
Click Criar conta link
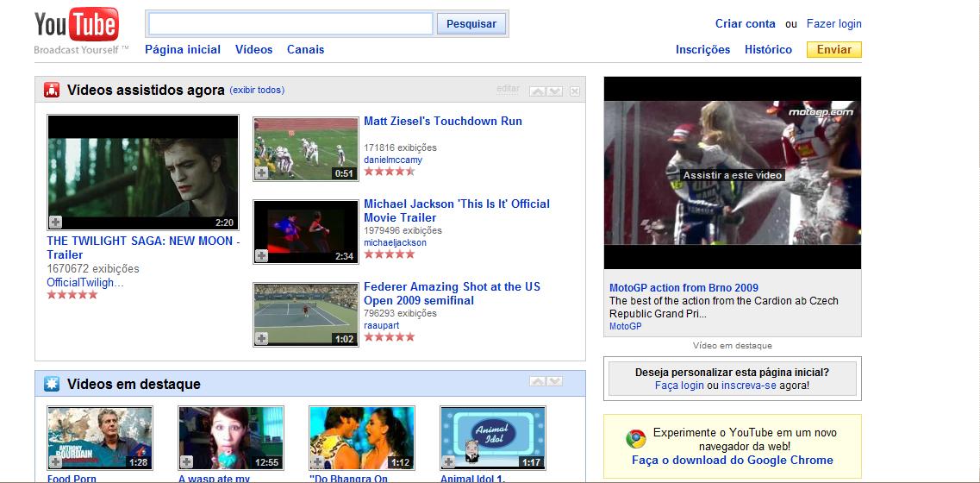click(x=745, y=24)
